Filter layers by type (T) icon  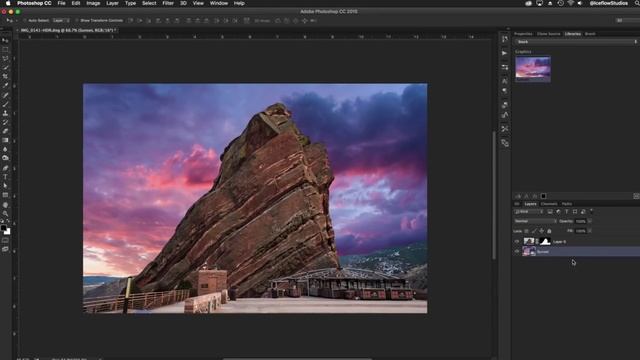pos(567,211)
